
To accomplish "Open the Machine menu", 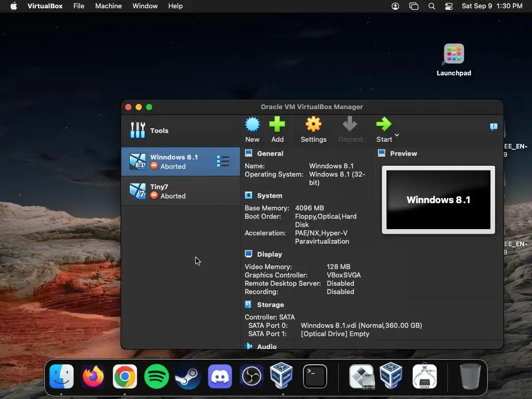I will 108,6.
